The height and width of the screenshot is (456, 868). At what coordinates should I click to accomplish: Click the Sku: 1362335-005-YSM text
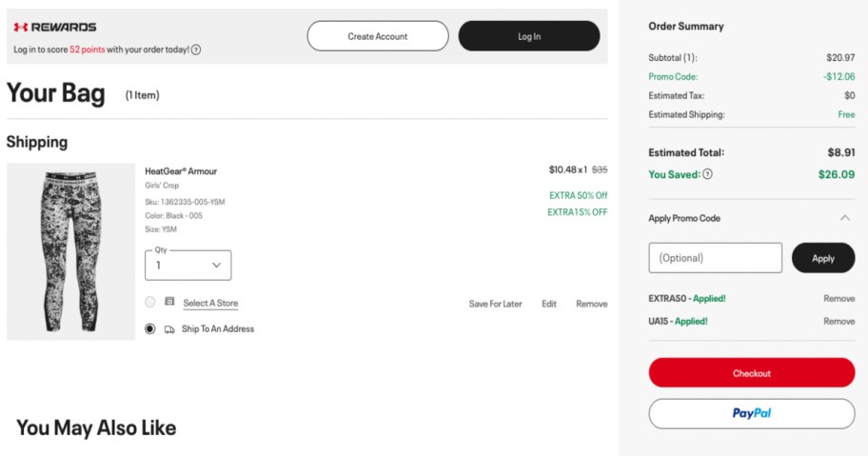(185, 202)
